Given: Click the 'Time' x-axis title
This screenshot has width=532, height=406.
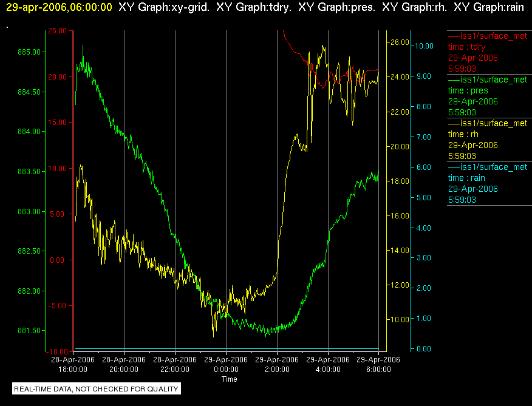Looking at the screenshot, I should click(230, 379).
